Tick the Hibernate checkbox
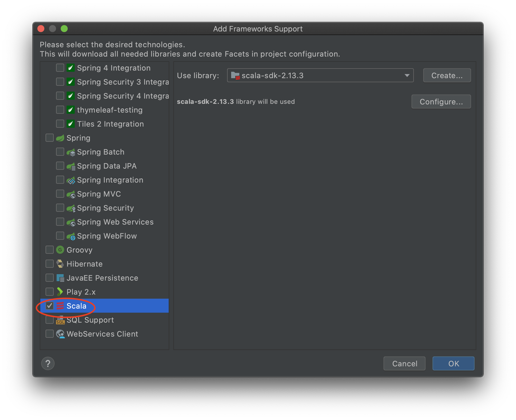 [49, 264]
